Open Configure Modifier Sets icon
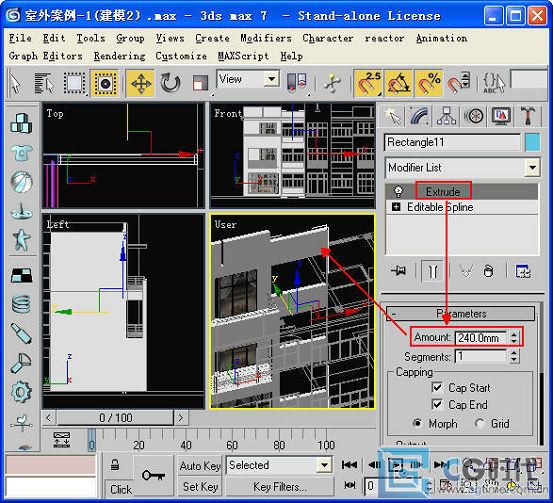The height and width of the screenshot is (503, 553). coord(522,271)
